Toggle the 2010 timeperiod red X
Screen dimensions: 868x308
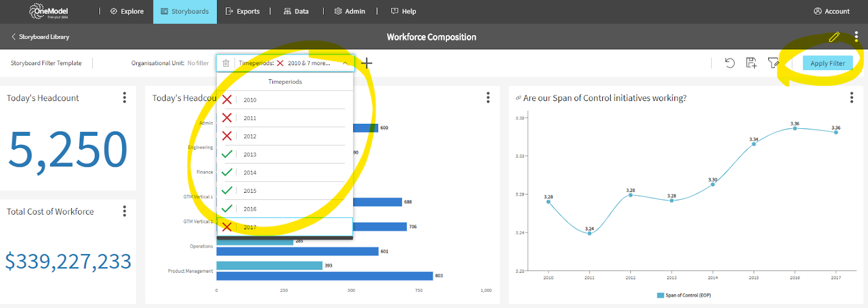coord(227,99)
